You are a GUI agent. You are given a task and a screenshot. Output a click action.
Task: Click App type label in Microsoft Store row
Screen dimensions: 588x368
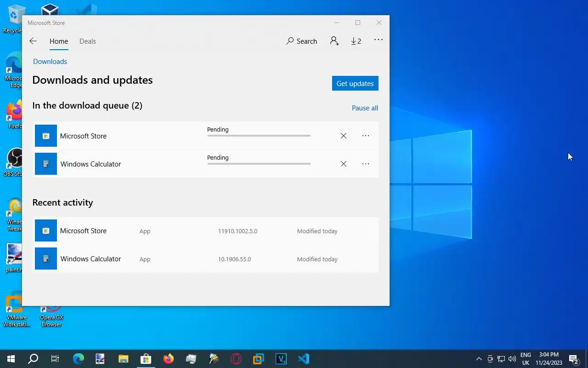click(x=145, y=231)
